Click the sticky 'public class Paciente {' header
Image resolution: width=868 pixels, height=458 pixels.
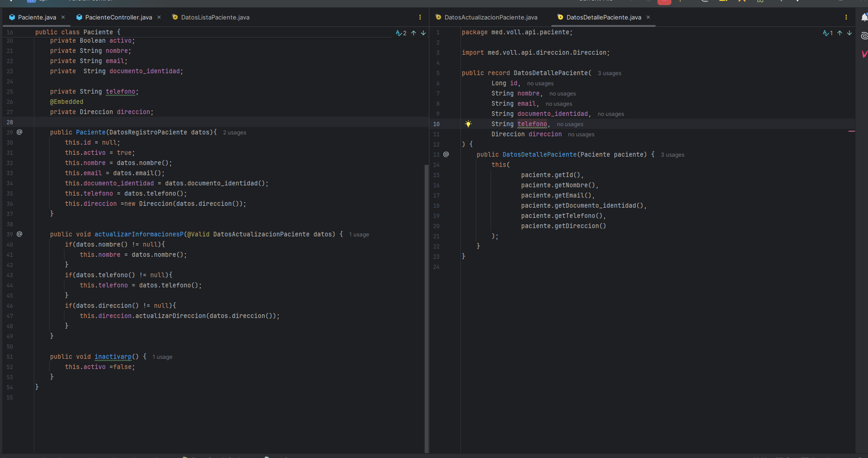pos(78,32)
